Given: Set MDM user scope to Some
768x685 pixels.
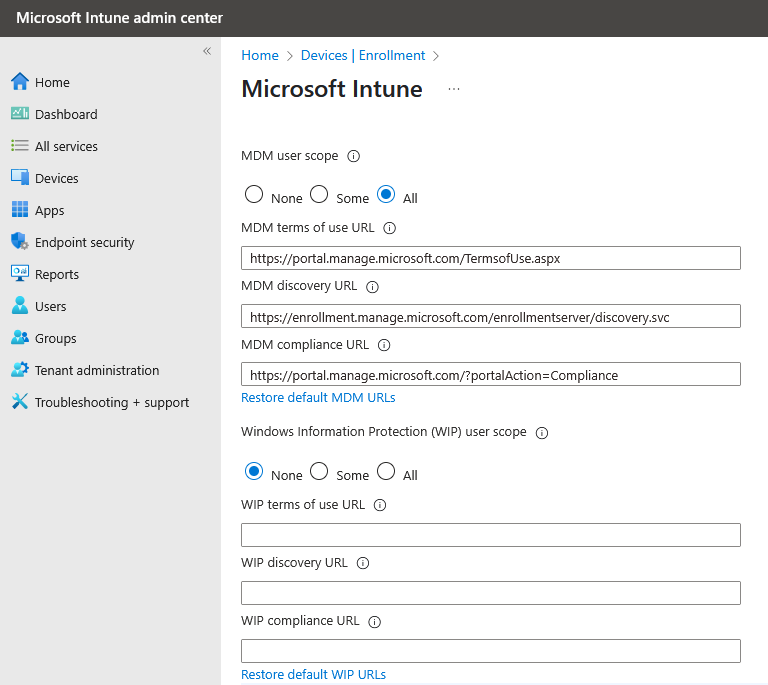Looking at the screenshot, I should point(319,194).
